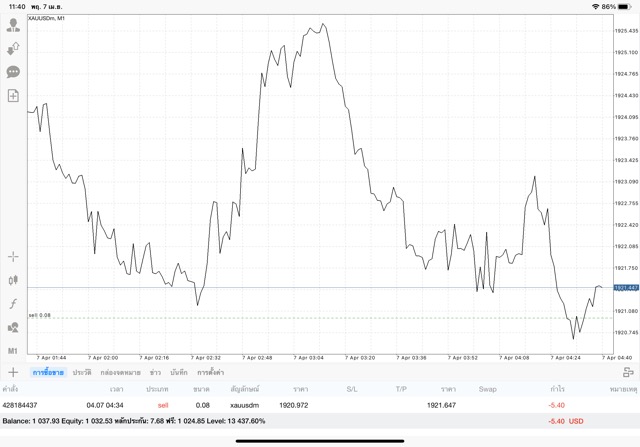Tap the plus icon beside bottom tabs
640x447 pixels.
13,372
